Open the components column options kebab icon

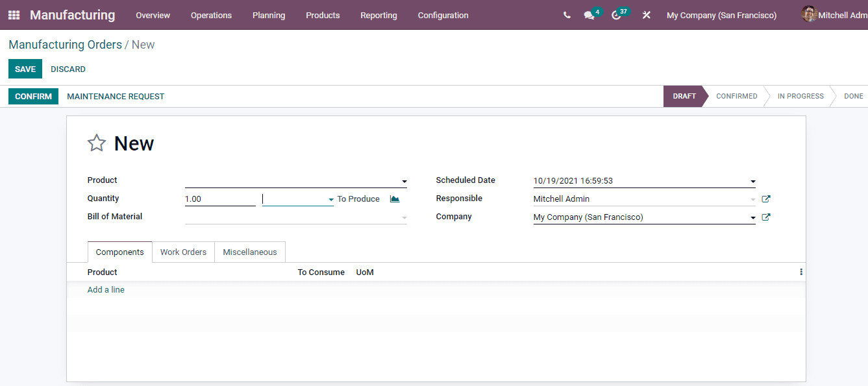(x=800, y=271)
